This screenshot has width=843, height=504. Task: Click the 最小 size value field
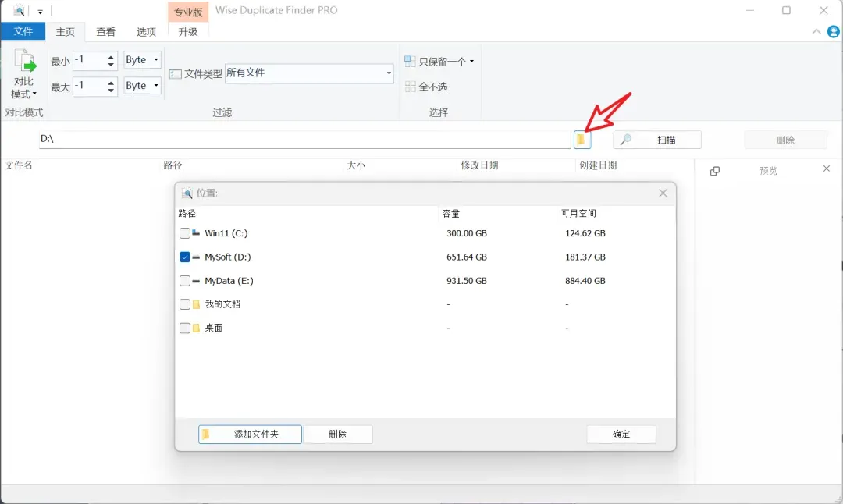tap(89, 59)
